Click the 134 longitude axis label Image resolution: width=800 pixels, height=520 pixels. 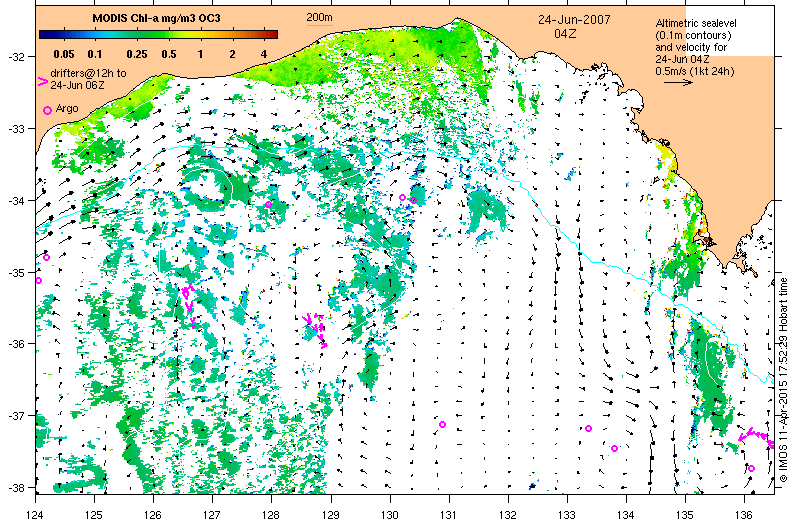(x=626, y=514)
